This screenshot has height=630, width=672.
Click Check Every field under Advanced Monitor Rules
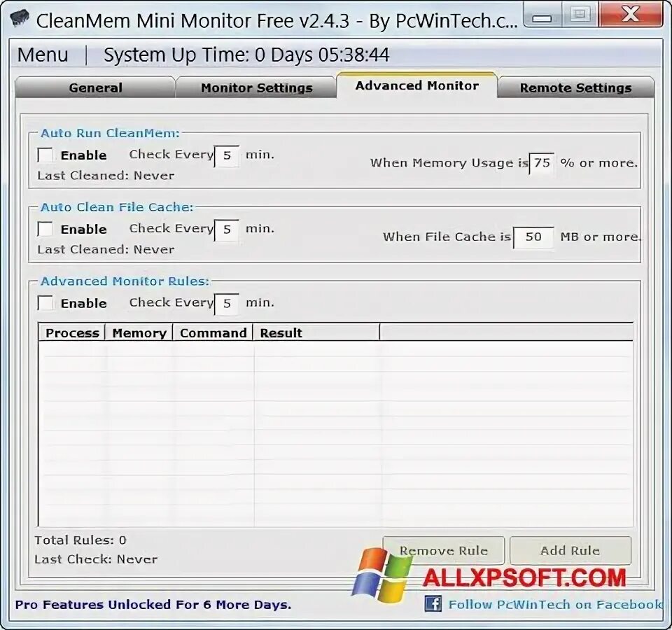pyautogui.click(x=227, y=304)
